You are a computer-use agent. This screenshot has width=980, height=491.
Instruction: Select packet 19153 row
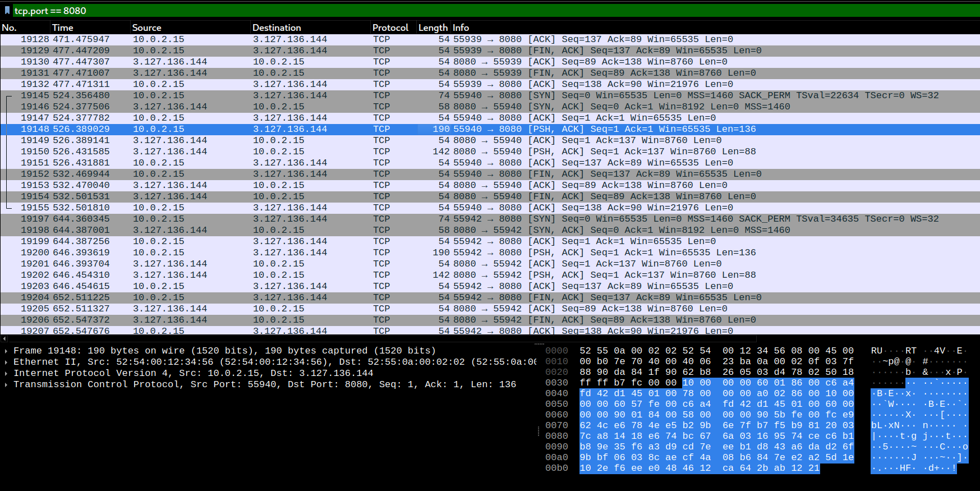pos(490,185)
